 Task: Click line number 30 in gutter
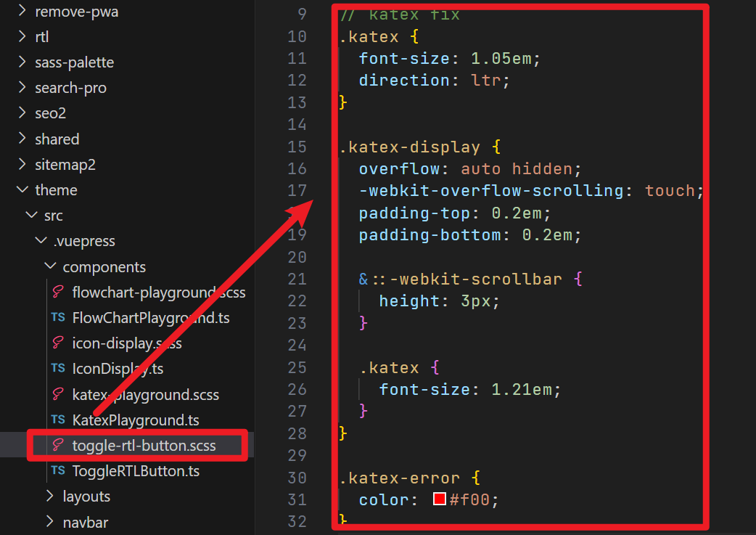pyautogui.click(x=297, y=478)
